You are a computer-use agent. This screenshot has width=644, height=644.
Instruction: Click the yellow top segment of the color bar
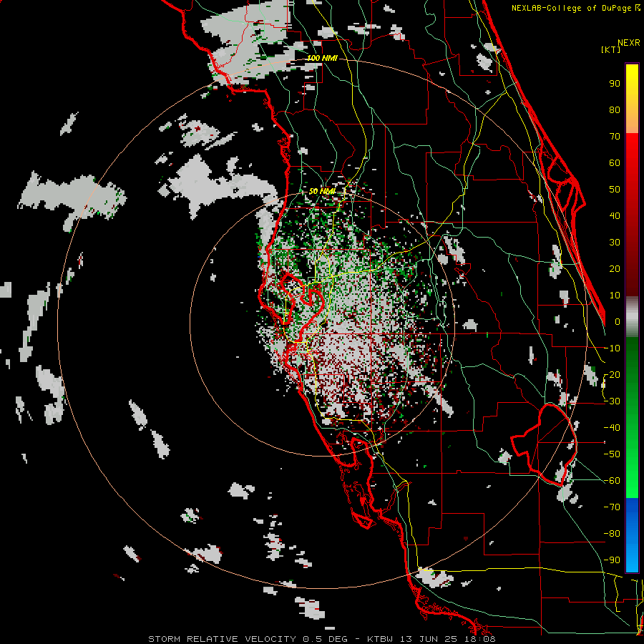pyautogui.click(x=632, y=99)
